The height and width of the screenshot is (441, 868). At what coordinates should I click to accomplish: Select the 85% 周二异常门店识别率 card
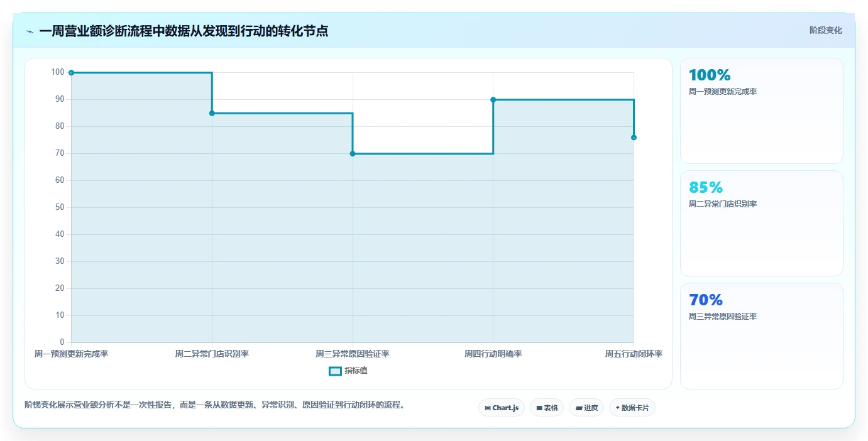tap(762, 224)
